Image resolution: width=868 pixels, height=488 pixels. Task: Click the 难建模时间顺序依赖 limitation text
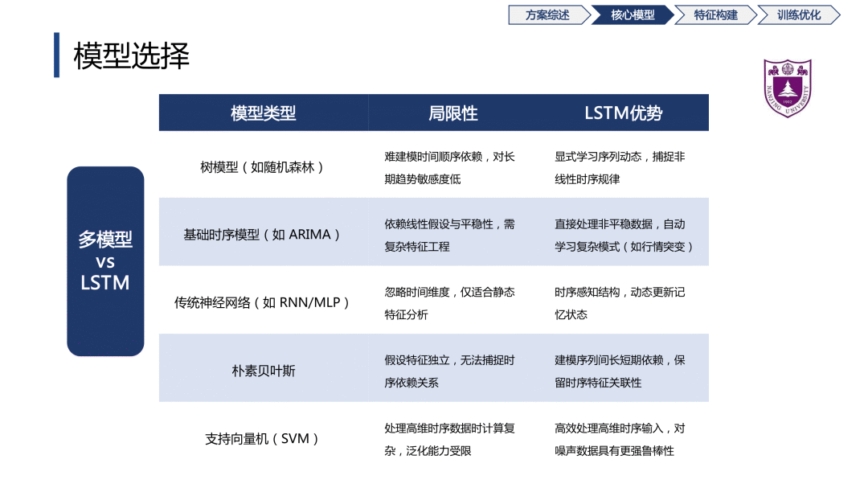coord(449,168)
